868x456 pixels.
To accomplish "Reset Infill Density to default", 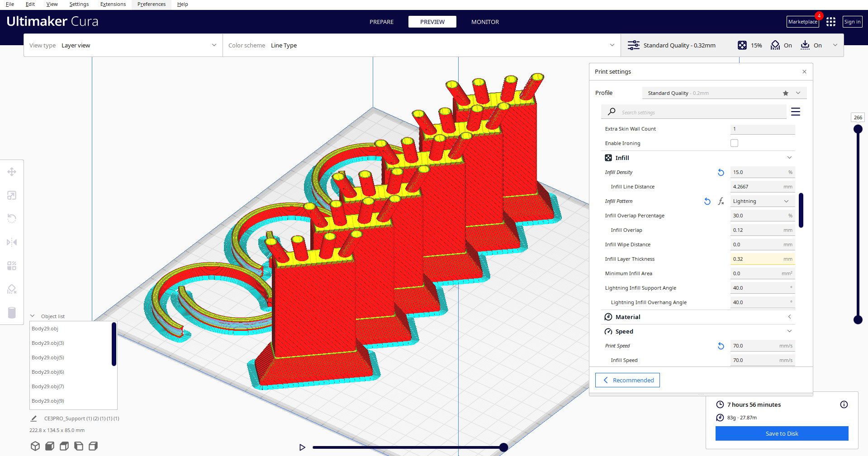I will tap(721, 172).
